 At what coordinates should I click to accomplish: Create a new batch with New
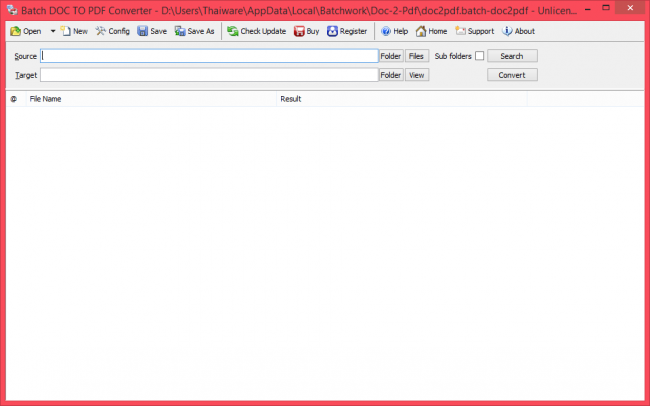74,31
